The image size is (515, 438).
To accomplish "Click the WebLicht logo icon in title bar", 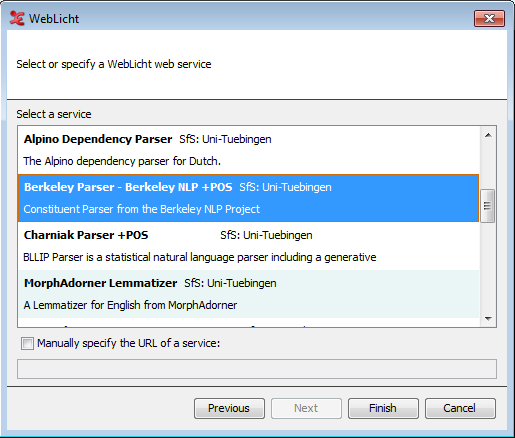I will click(17, 18).
